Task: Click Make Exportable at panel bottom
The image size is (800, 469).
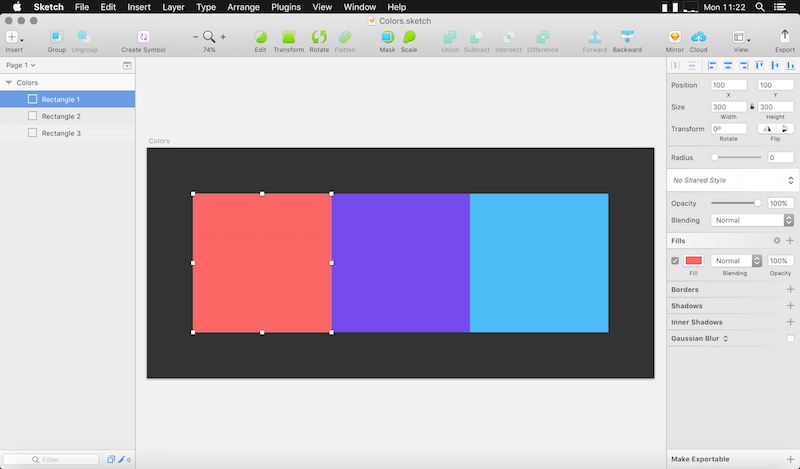Action: pos(733,459)
